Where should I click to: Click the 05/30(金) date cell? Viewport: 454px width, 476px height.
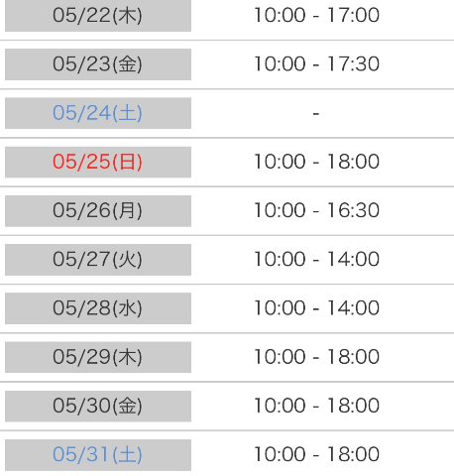click(x=98, y=407)
